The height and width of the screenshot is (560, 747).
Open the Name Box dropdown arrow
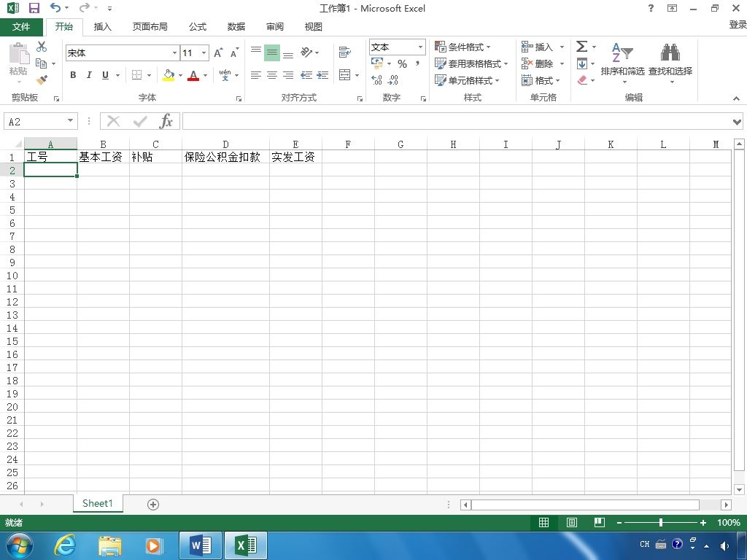[70, 120]
